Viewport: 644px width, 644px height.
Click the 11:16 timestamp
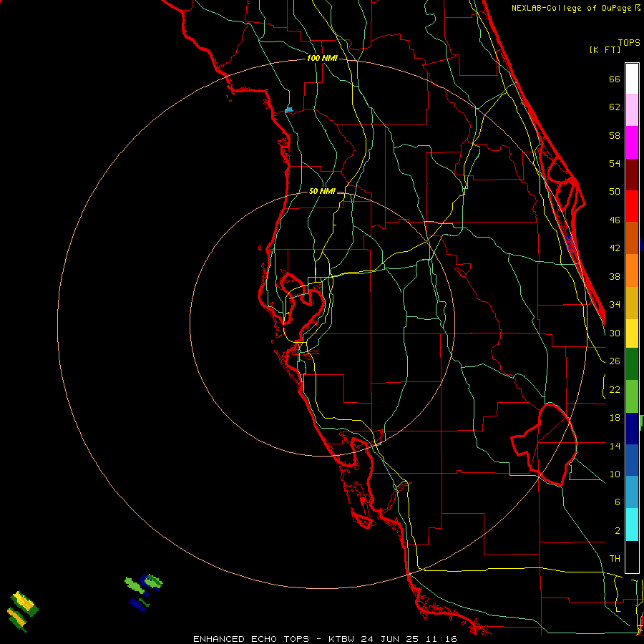[x=440, y=639]
